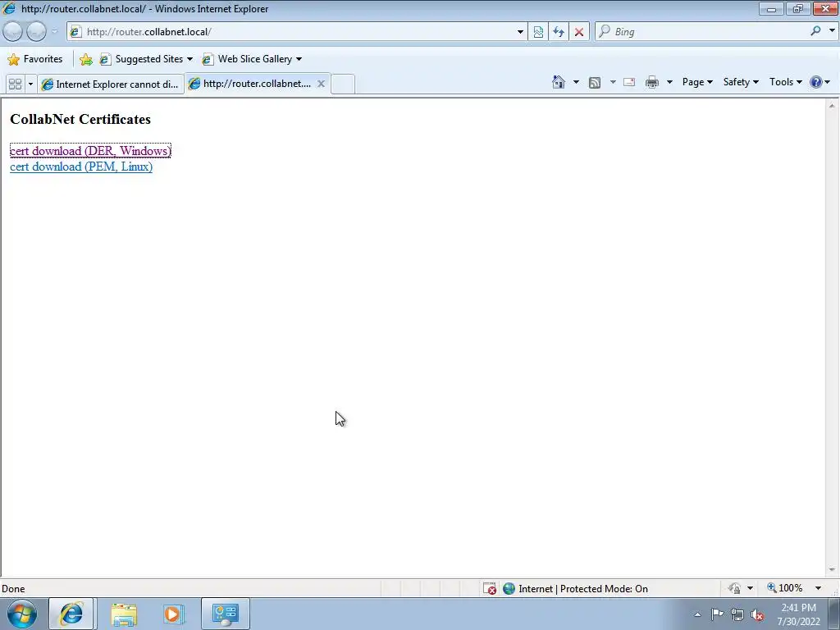840x630 pixels.
Task: Click the Add to Favorites Bar icon
Action: tap(85, 59)
